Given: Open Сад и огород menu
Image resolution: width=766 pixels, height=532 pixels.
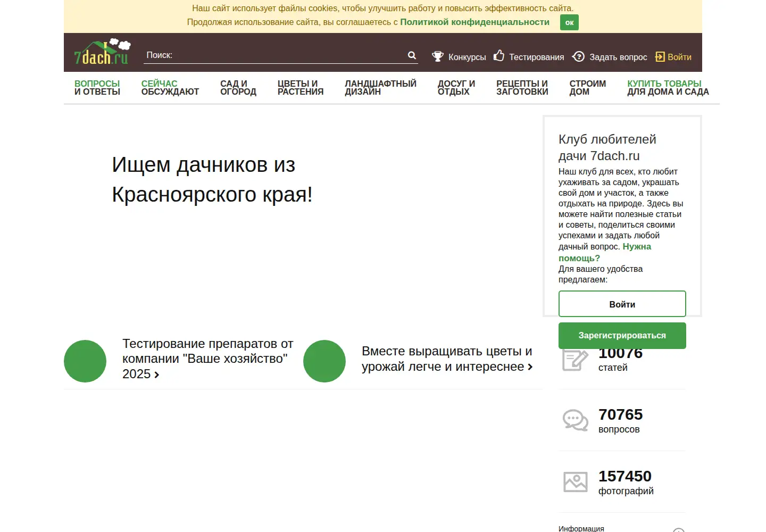Looking at the screenshot, I should pyautogui.click(x=238, y=88).
